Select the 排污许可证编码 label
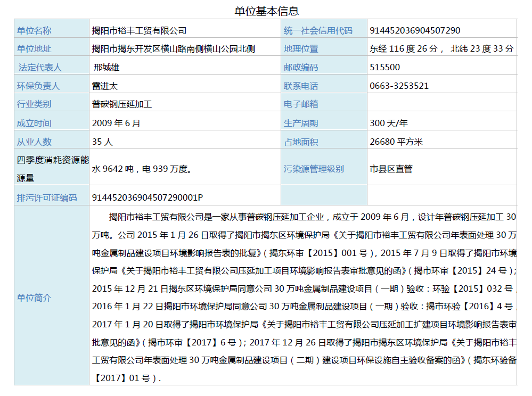 tap(47, 197)
